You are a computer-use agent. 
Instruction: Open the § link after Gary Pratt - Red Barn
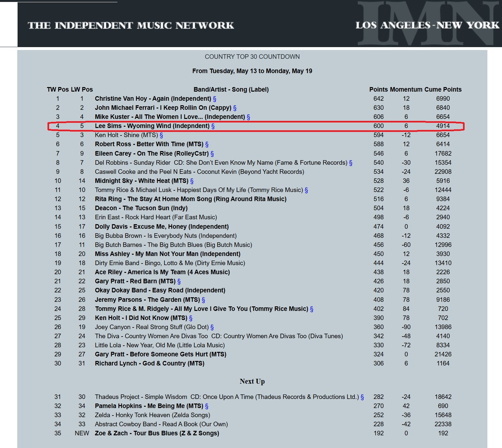(x=179, y=281)
